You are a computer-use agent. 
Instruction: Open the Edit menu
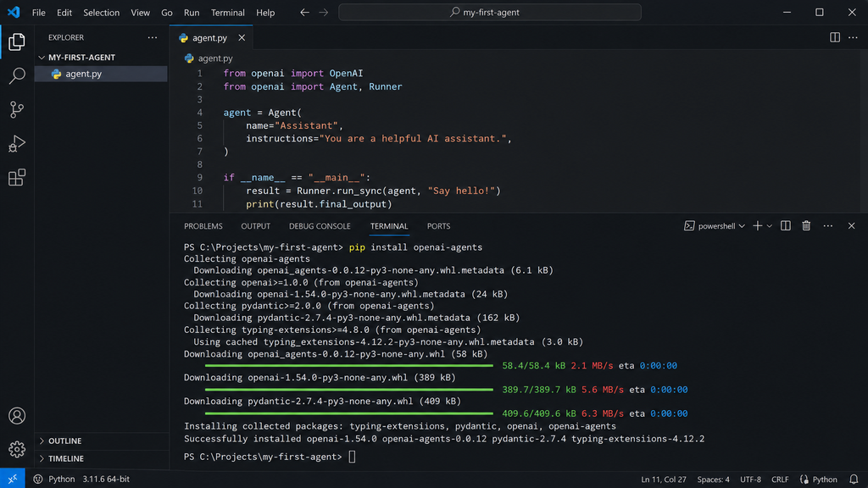tap(64, 12)
